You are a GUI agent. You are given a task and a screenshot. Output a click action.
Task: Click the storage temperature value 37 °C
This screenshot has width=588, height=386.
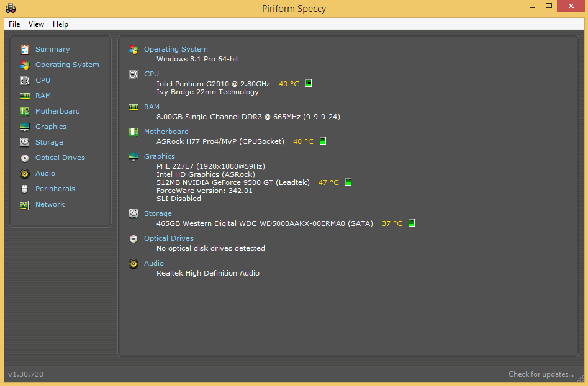pos(392,223)
